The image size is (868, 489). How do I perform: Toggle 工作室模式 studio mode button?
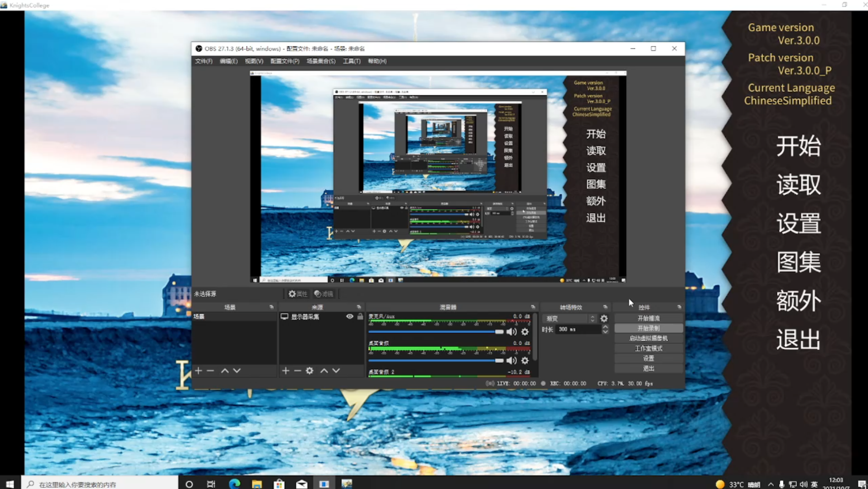click(648, 348)
